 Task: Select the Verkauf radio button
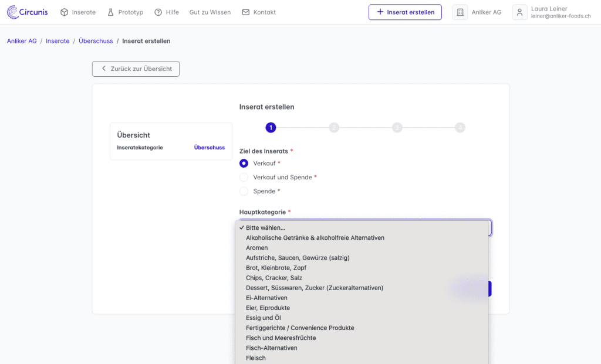tap(244, 163)
